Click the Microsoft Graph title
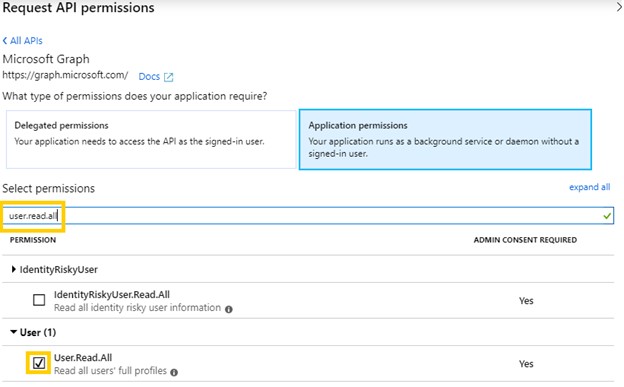This screenshot has height=387, width=624. click(46, 59)
